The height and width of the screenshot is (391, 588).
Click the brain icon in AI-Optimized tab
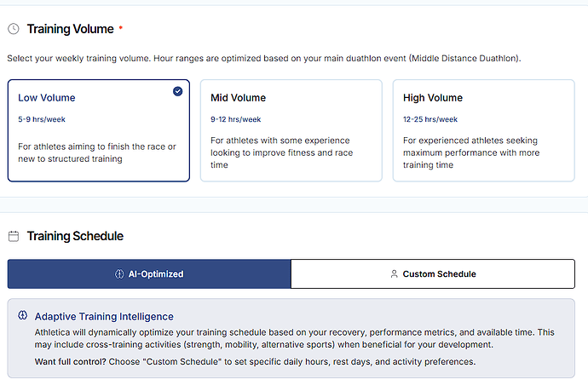(119, 274)
